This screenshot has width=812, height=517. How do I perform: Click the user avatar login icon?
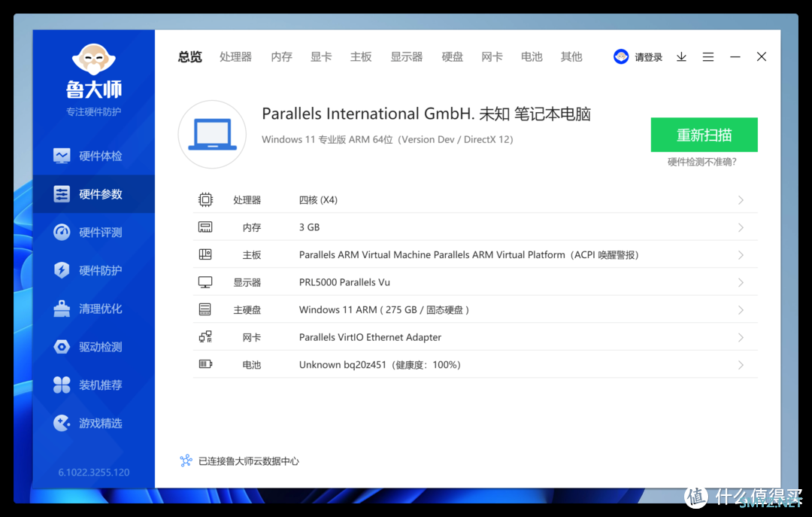(x=621, y=56)
